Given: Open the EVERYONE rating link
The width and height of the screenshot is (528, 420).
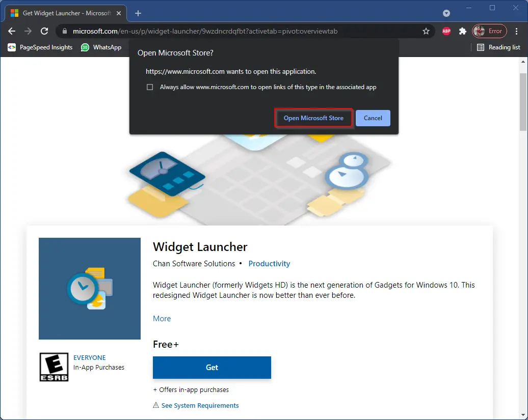Looking at the screenshot, I should point(90,358).
